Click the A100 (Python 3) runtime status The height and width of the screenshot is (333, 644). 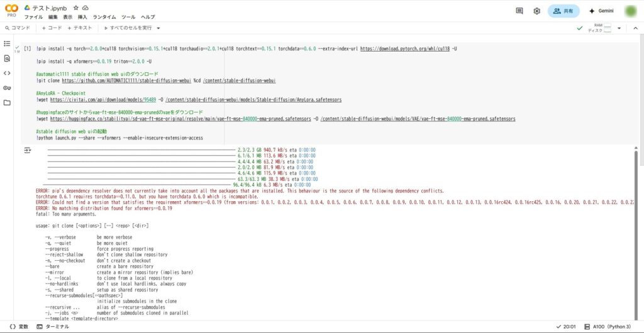pyautogui.click(x=608, y=327)
